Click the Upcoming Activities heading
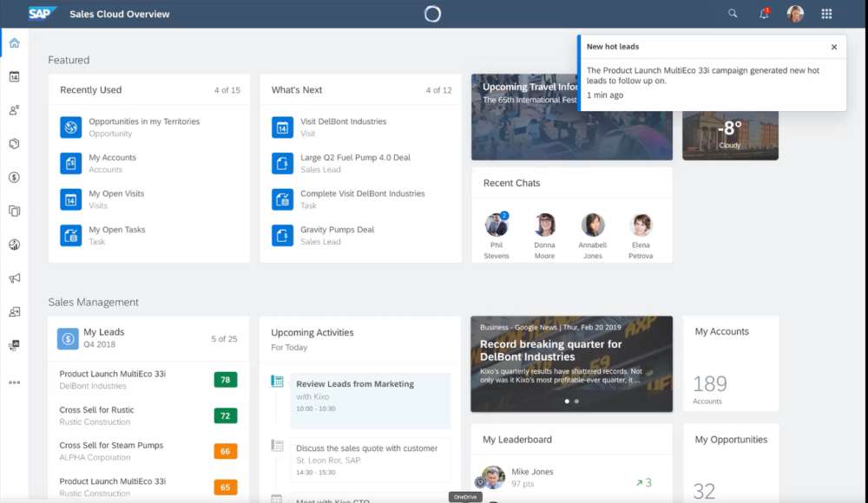 point(312,332)
